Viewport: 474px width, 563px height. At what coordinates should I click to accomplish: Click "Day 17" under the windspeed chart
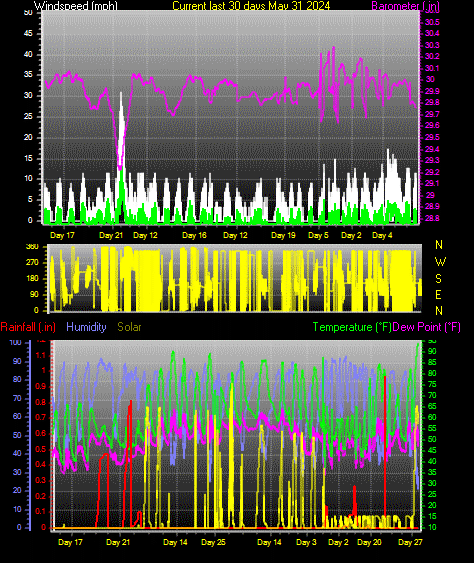coord(62,235)
